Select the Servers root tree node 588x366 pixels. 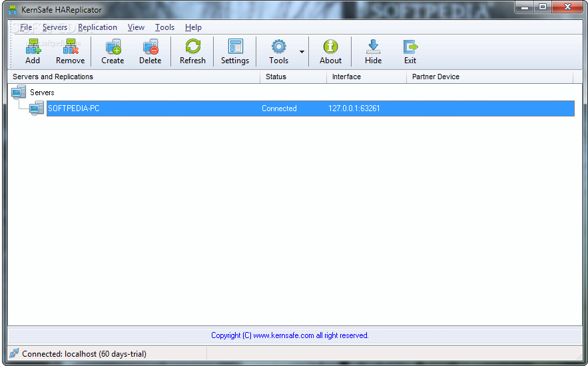[42, 92]
